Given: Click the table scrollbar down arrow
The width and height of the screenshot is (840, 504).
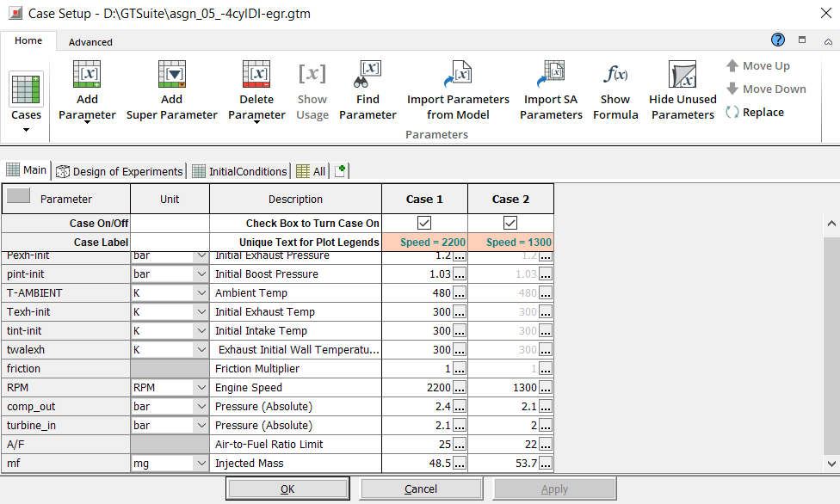Looking at the screenshot, I should 831,464.
